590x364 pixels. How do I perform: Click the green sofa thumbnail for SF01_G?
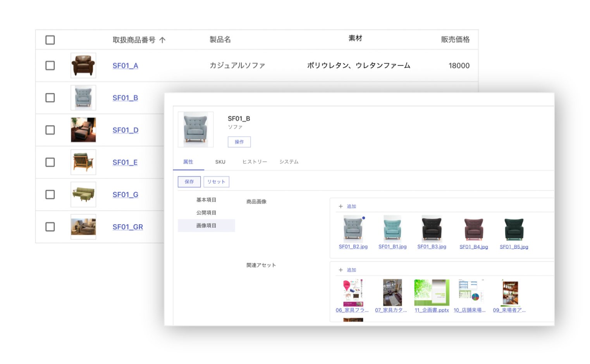pos(83,194)
